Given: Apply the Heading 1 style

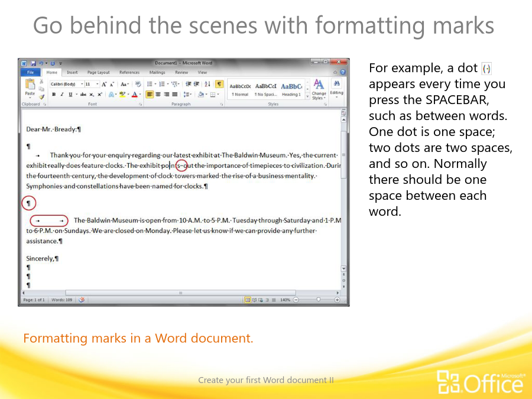Looking at the screenshot, I should coord(291,90).
